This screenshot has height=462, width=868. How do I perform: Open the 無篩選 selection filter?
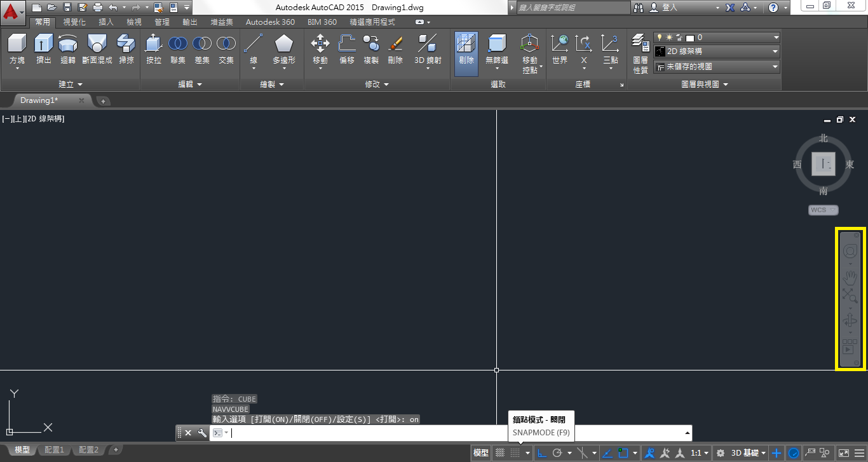pos(497,50)
